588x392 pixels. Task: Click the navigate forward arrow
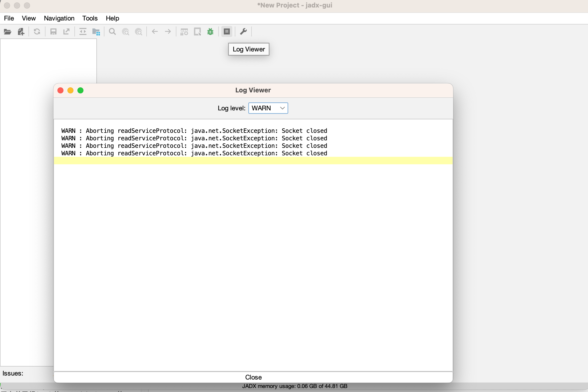(x=168, y=31)
